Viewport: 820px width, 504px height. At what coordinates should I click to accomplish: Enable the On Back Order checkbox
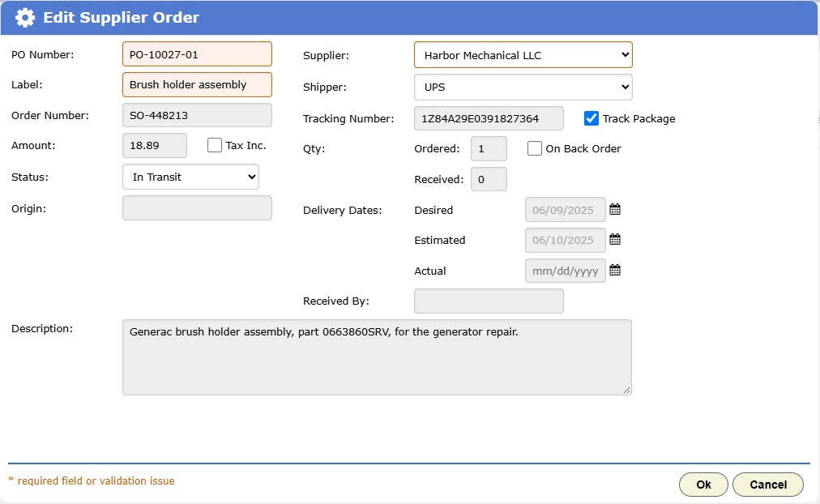pyautogui.click(x=535, y=148)
